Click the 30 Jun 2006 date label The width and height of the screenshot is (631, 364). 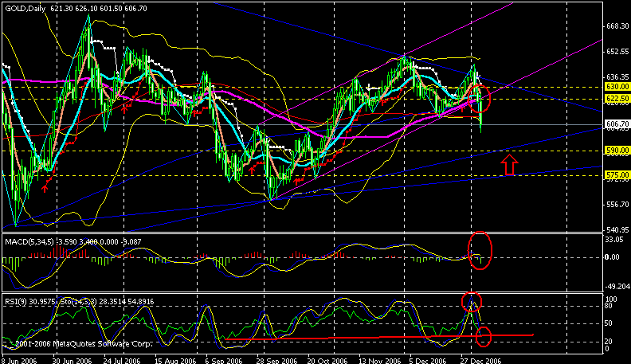(x=72, y=360)
